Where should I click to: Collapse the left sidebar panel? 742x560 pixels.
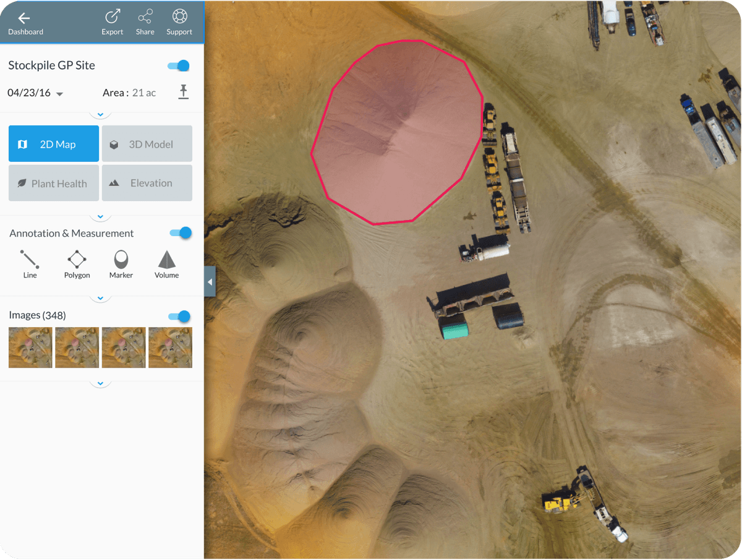pyautogui.click(x=210, y=281)
